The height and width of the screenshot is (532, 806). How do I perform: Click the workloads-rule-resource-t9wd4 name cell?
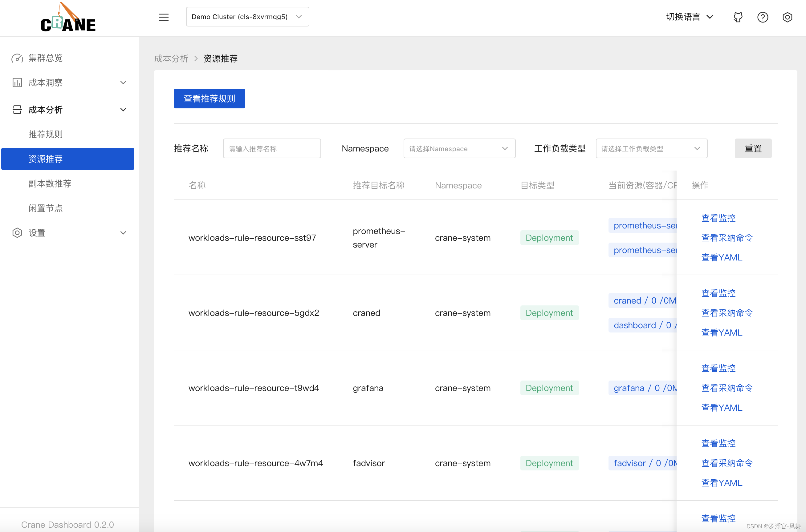pos(254,388)
